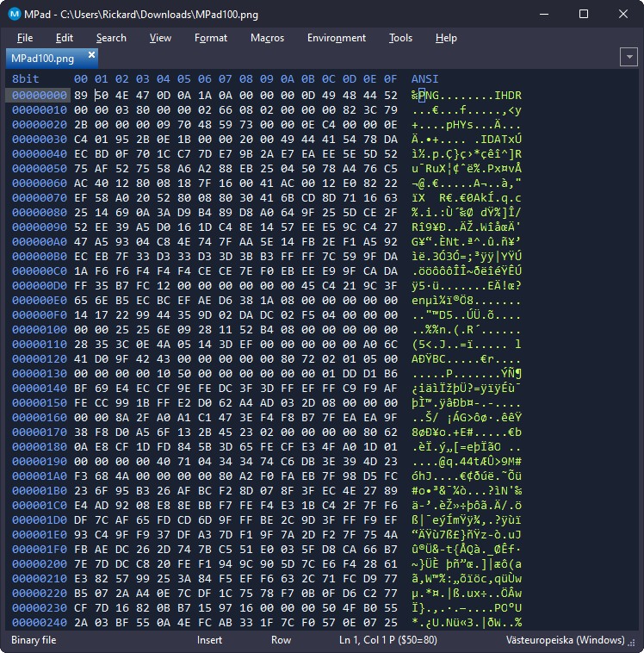The height and width of the screenshot is (653, 644).
Task: Minimize the MPad window
Action: point(543,14)
